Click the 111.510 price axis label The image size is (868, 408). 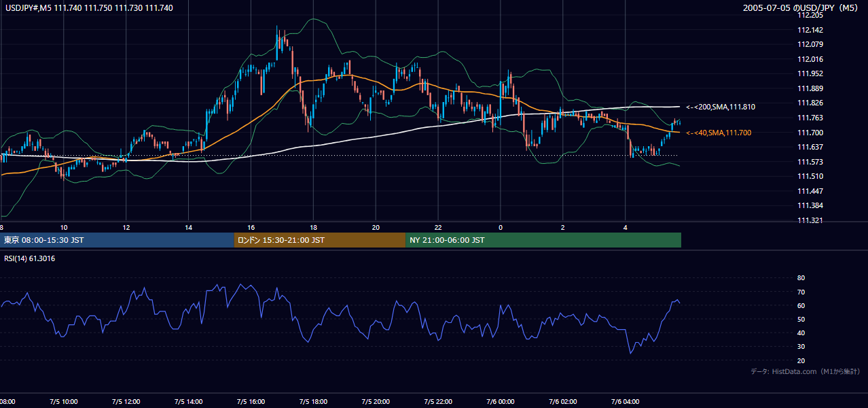tap(810, 176)
